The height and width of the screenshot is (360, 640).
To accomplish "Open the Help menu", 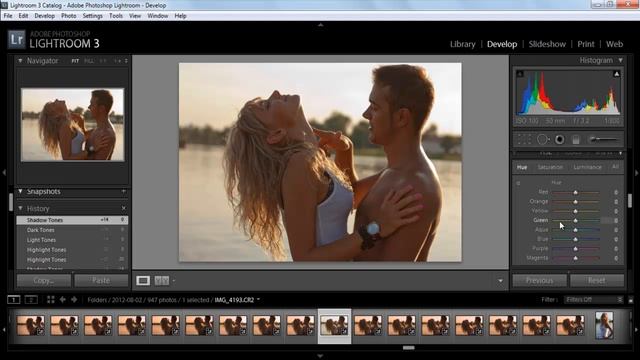I will (x=180, y=16).
